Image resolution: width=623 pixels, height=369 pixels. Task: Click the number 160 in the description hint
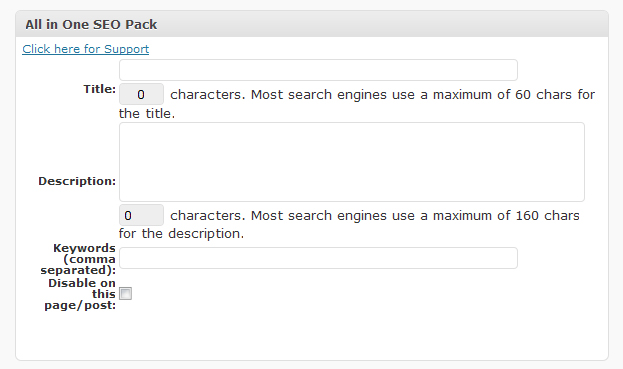pos(527,215)
